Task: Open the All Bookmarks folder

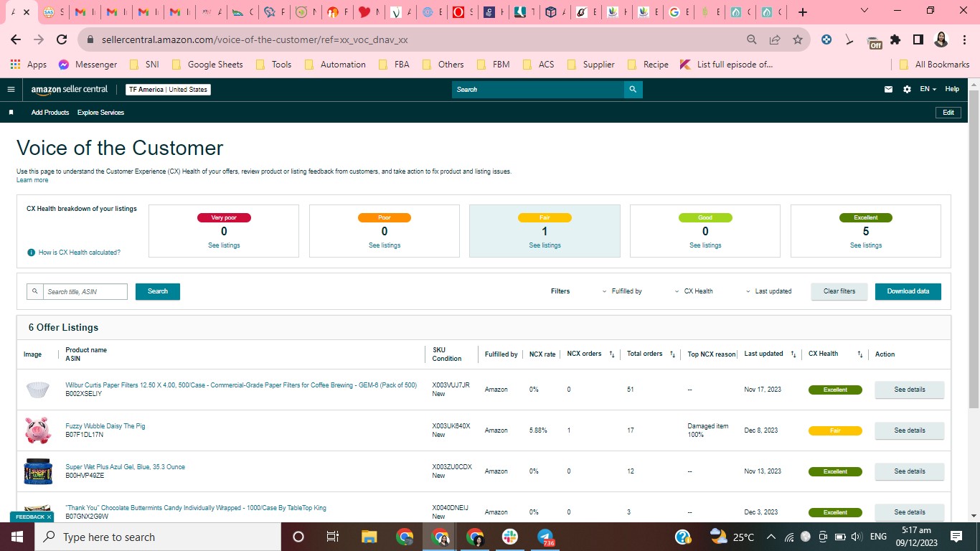Action: tap(934, 65)
